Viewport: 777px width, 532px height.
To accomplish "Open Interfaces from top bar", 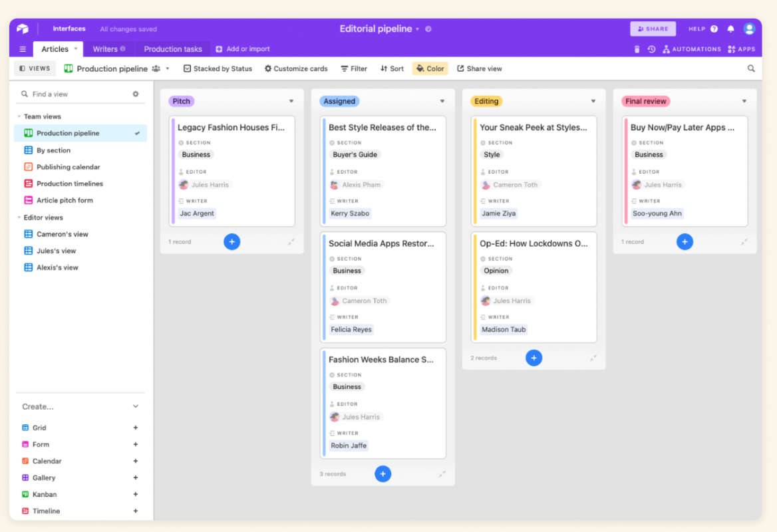I will coord(69,29).
